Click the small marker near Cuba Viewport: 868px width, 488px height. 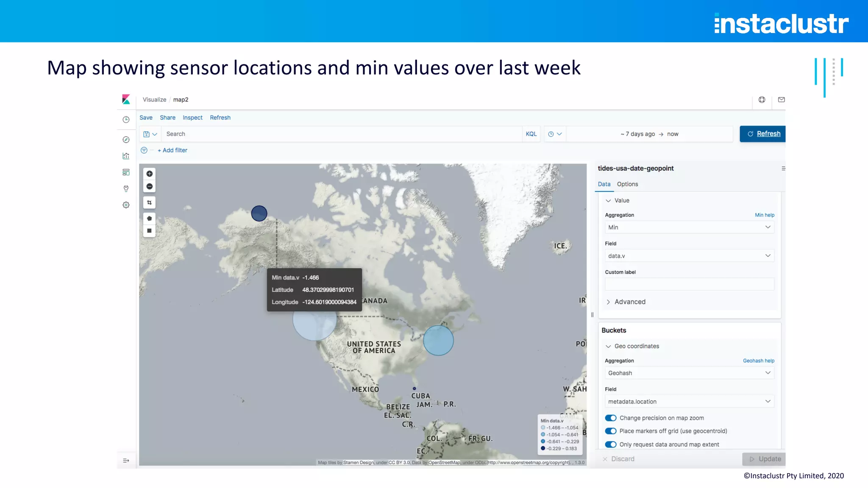pyautogui.click(x=414, y=388)
